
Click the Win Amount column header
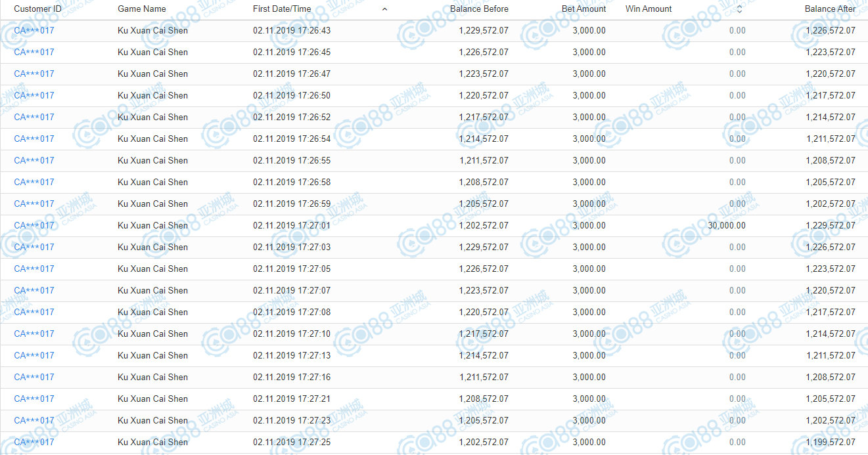coord(649,9)
